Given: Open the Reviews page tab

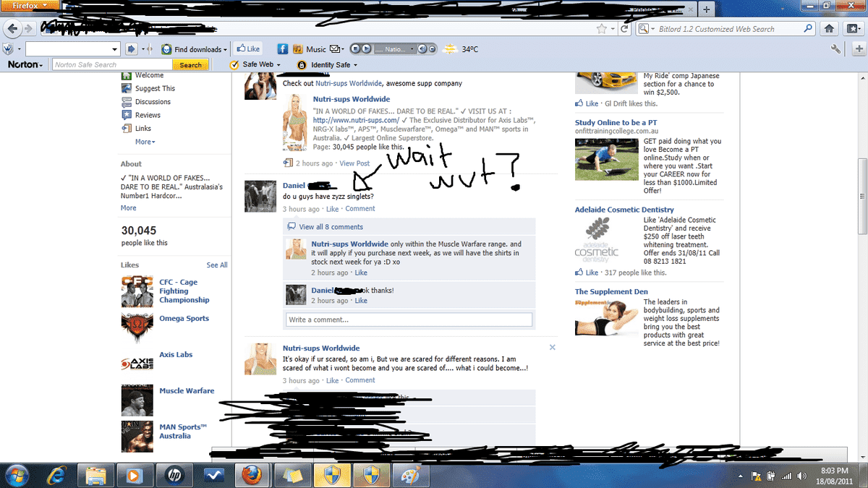Looking at the screenshot, I should pos(148,115).
